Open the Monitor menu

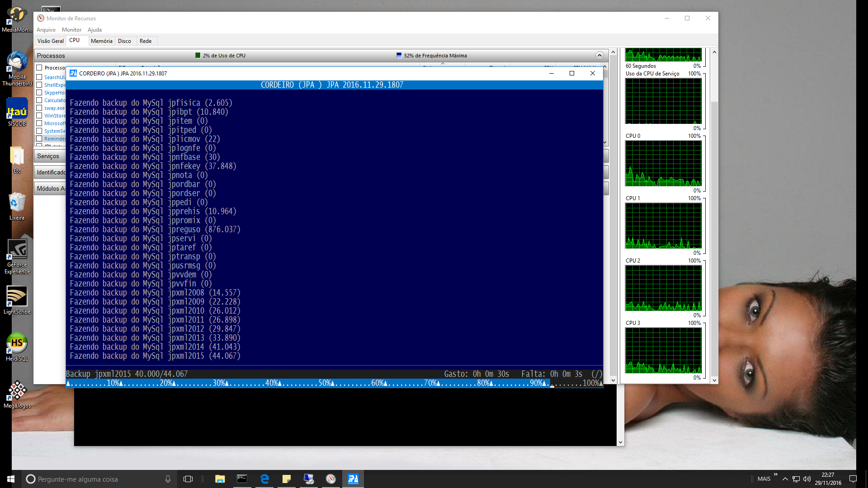pos(71,30)
